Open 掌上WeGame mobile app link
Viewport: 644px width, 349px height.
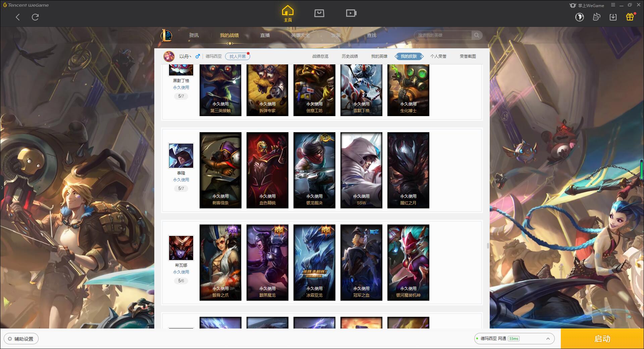tap(587, 5)
